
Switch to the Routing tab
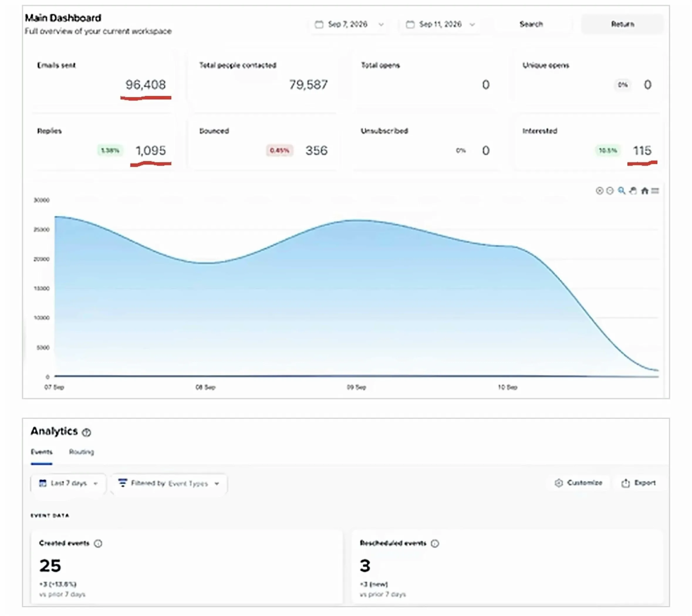[82, 452]
